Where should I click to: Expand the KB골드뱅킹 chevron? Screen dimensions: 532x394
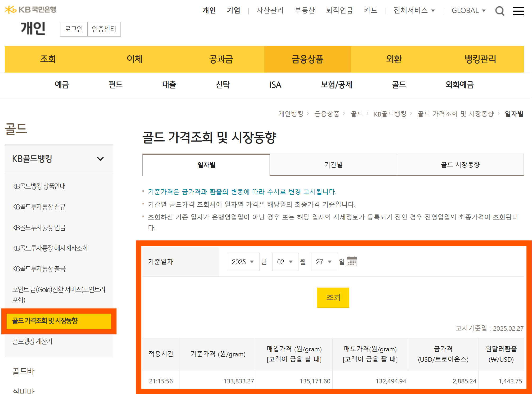[100, 159]
